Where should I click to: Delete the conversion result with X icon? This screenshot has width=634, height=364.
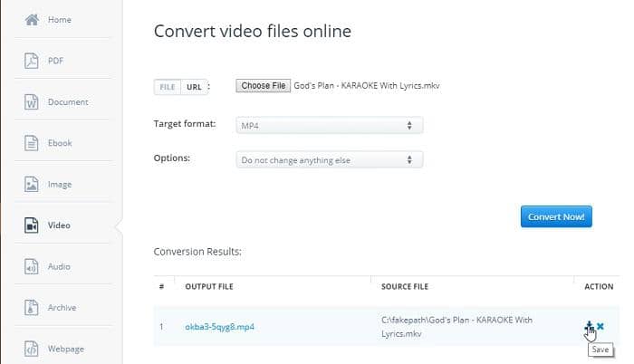600,326
